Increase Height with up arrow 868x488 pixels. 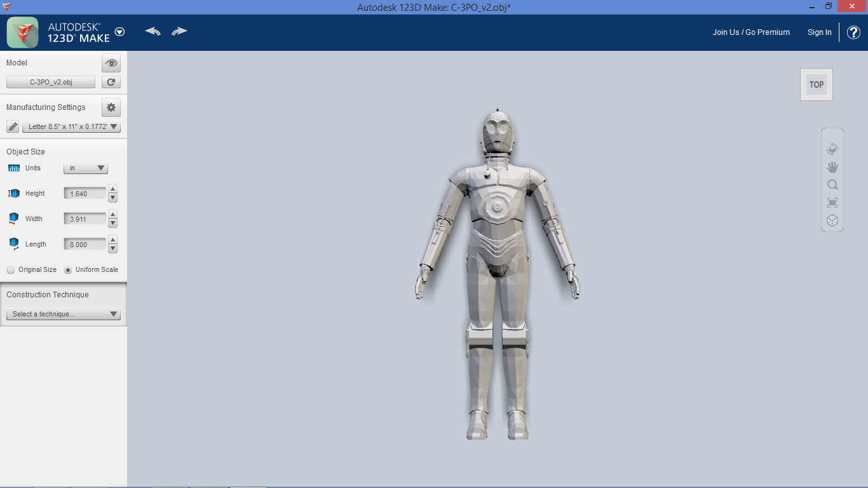pos(113,189)
